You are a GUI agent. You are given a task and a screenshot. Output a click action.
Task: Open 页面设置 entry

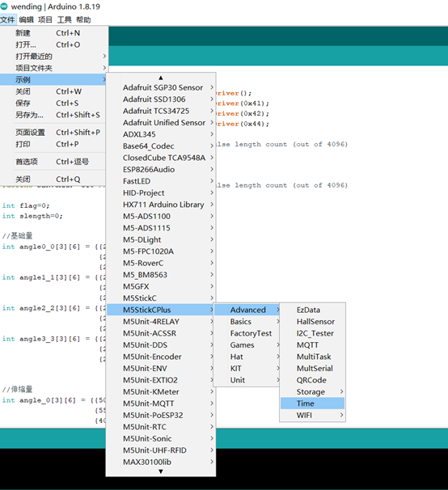click(x=54, y=132)
